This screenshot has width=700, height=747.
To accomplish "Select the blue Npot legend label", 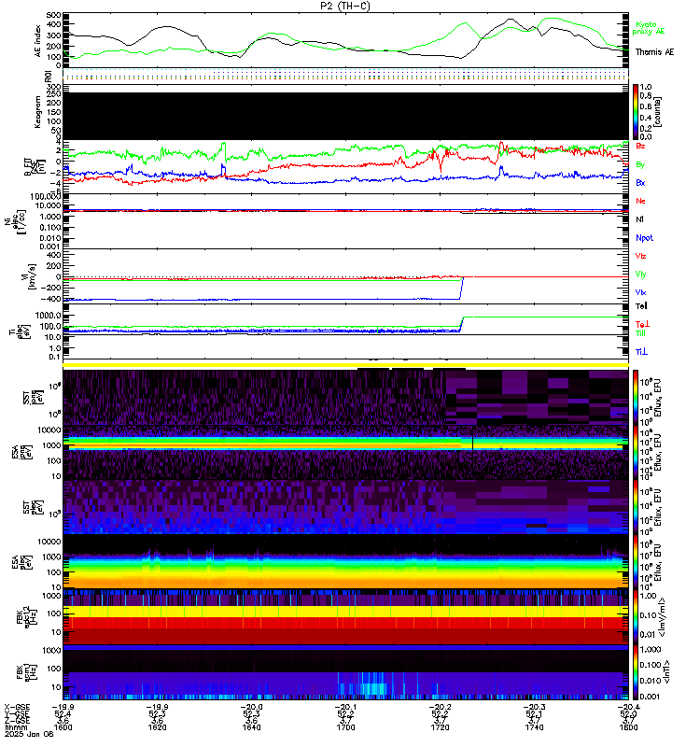I will [644, 238].
